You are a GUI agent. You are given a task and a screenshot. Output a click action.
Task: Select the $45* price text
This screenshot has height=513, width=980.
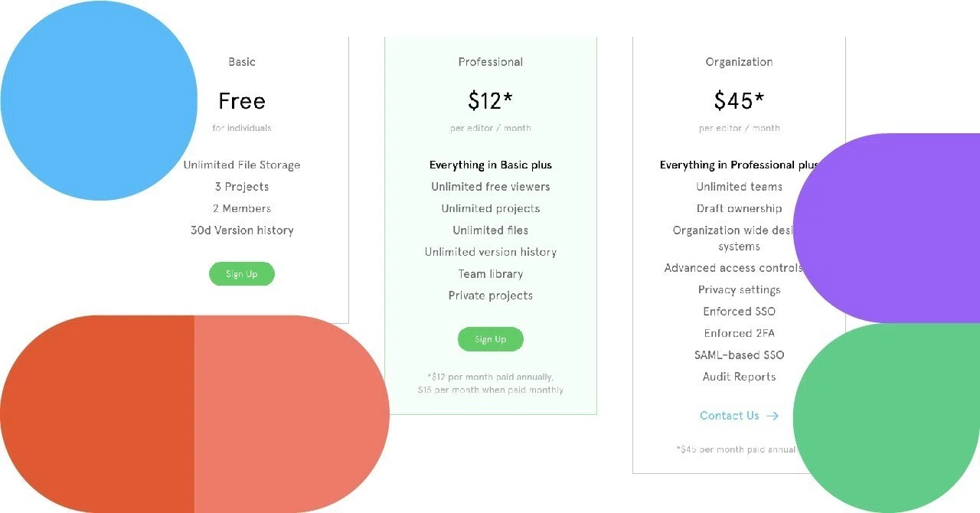pos(740,101)
